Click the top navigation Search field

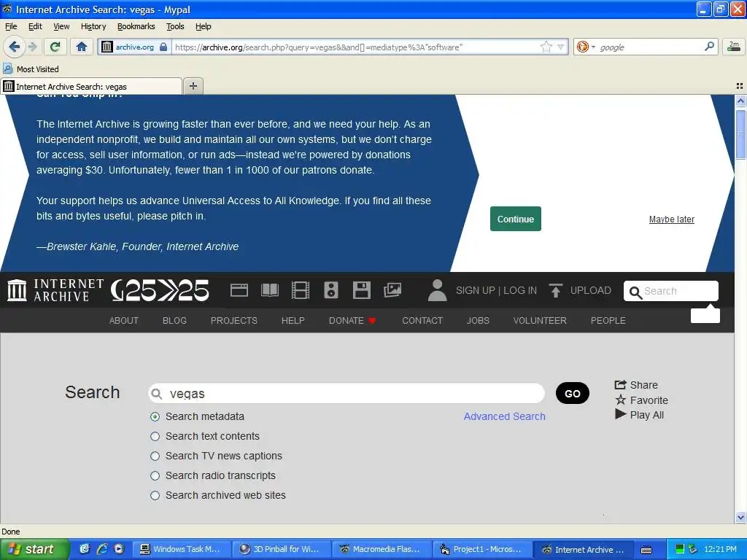pyautogui.click(x=671, y=291)
